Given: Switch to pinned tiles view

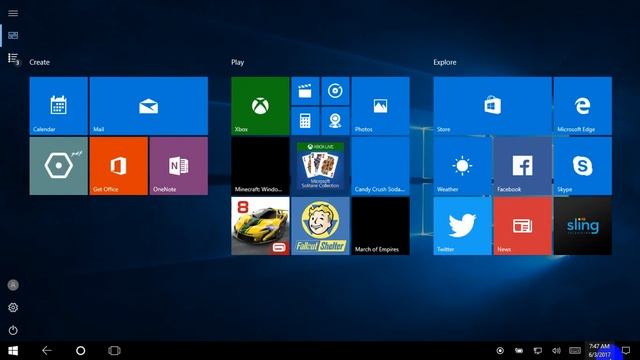Looking at the screenshot, I should pos(13,36).
